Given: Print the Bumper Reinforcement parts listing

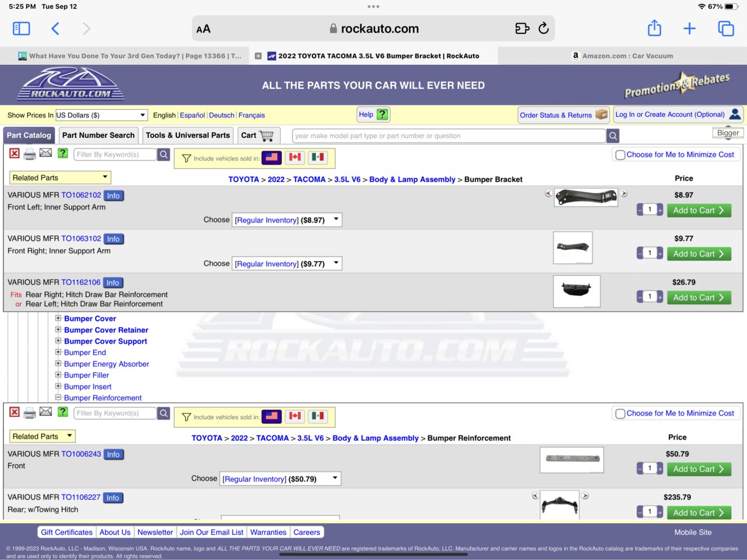Looking at the screenshot, I should pyautogui.click(x=30, y=413).
